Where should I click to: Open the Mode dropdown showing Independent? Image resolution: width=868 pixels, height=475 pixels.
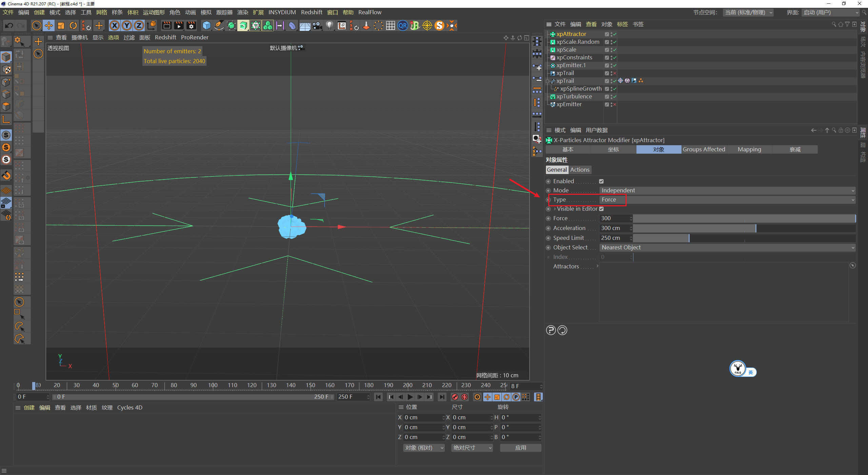click(727, 191)
